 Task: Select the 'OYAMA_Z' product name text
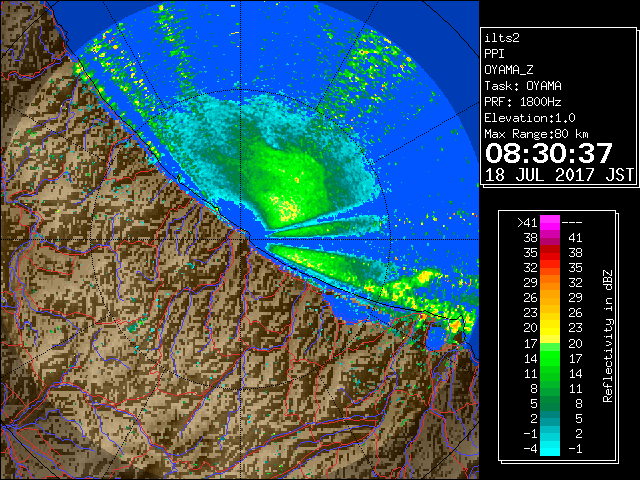[x=509, y=70]
